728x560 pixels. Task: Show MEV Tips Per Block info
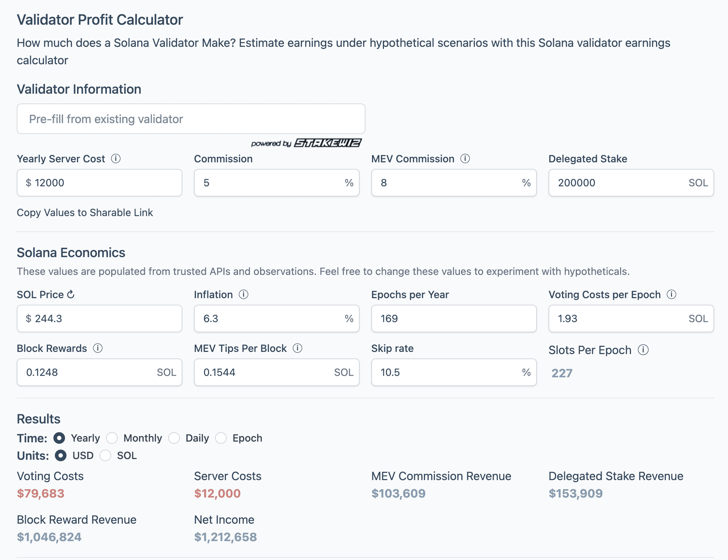298,348
